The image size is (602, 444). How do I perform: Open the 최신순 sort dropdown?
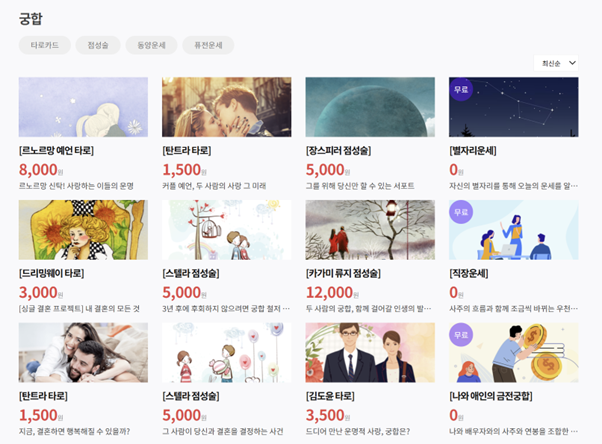pyautogui.click(x=556, y=63)
